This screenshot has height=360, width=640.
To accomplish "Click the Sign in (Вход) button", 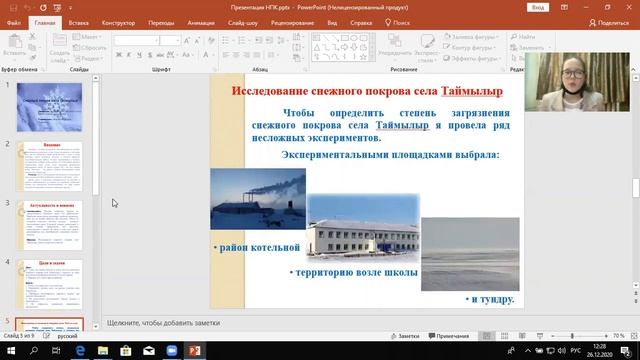I will (x=538, y=7).
